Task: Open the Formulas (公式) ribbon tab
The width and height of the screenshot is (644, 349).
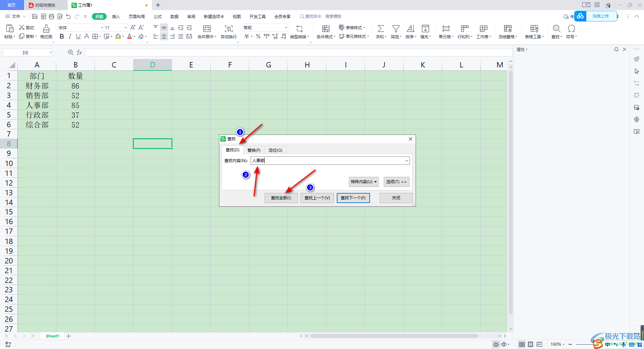Action: tap(158, 16)
